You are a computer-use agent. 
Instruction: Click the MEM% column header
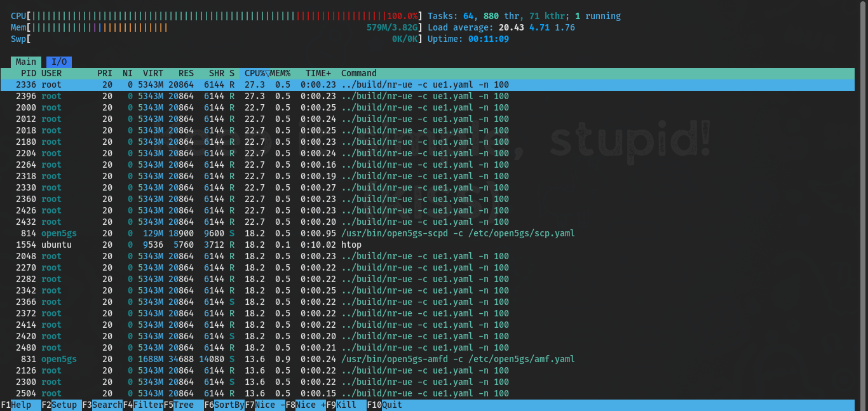pyautogui.click(x=280, y=73)
